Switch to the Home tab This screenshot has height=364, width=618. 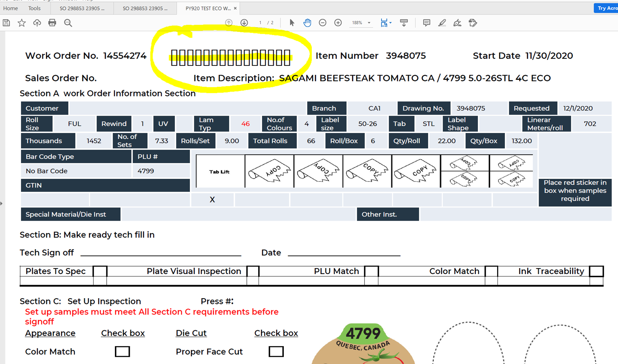(x=11, y=8)
